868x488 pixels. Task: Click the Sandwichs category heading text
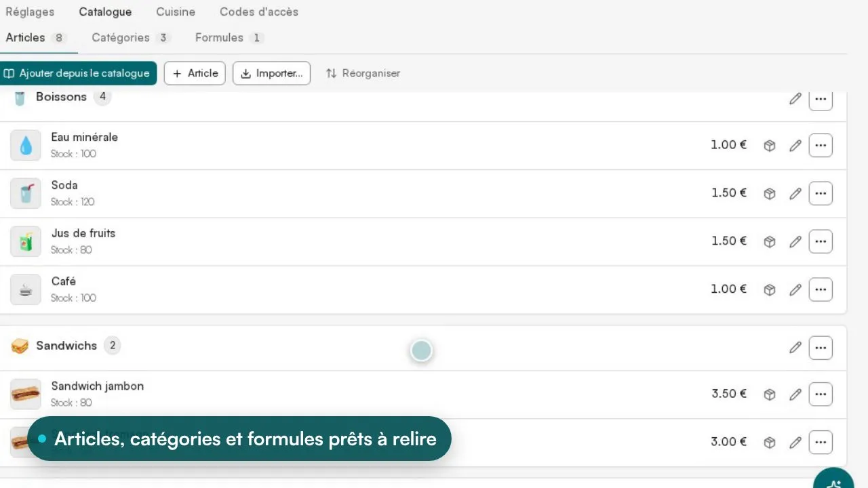point(66,346)
